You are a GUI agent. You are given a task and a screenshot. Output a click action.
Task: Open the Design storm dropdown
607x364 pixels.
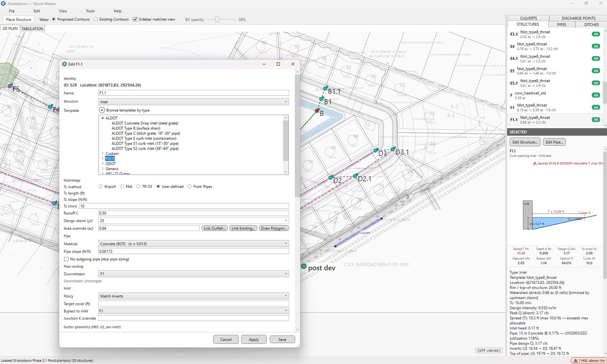pyautogui.click(x=193, y=221)
